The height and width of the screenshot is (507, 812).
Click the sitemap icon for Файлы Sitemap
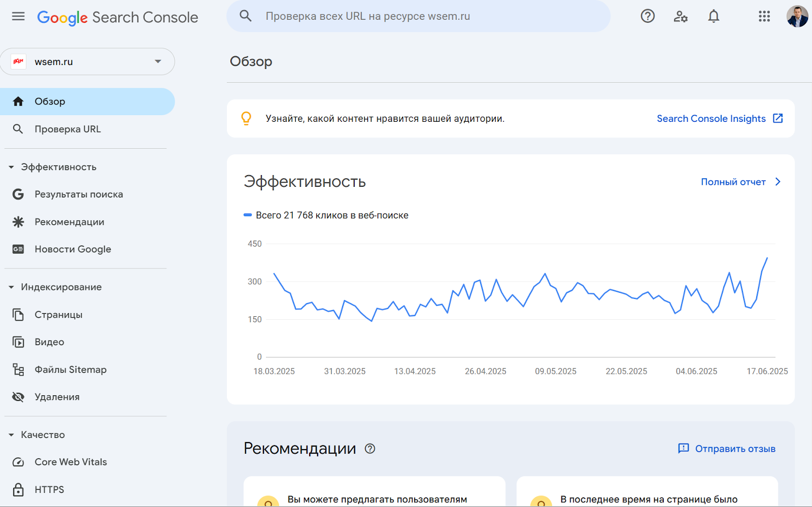click(18, 369)
